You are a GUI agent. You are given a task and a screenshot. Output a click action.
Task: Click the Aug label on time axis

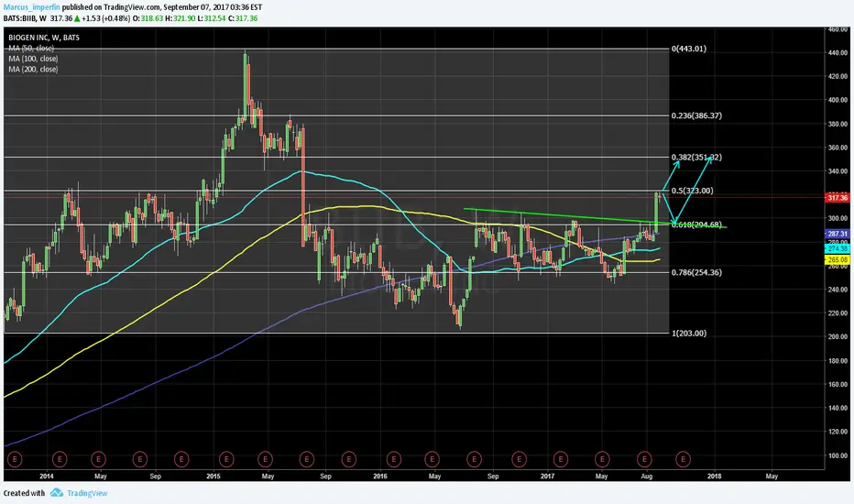[647, 476]
